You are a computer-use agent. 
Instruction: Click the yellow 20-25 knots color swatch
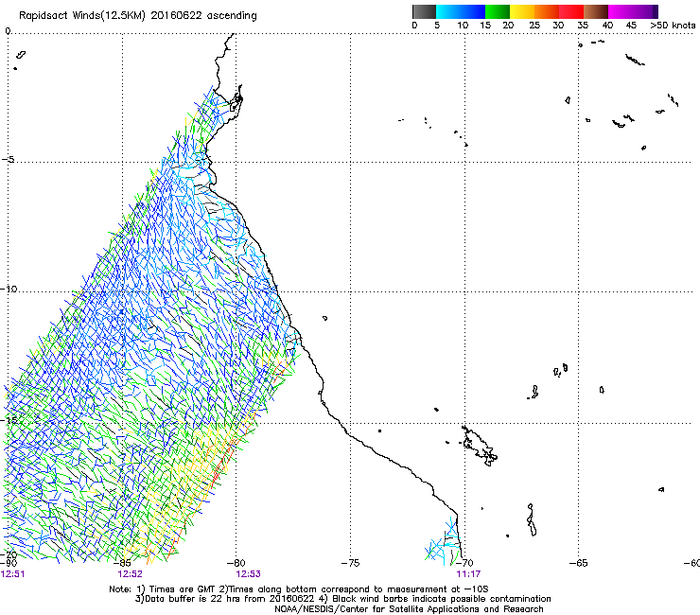click(x=522, y=11)
